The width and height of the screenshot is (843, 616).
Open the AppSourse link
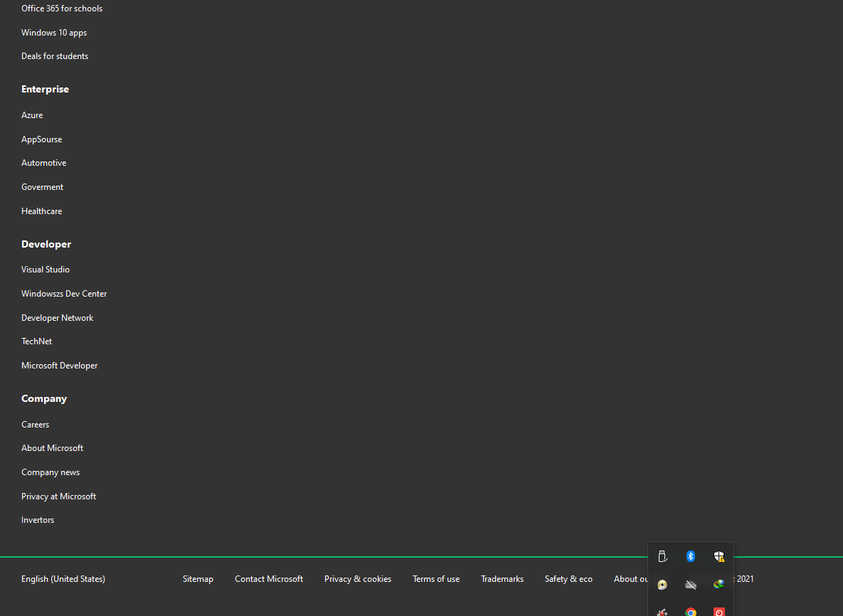pyautogui.click(x=42, y=139)
